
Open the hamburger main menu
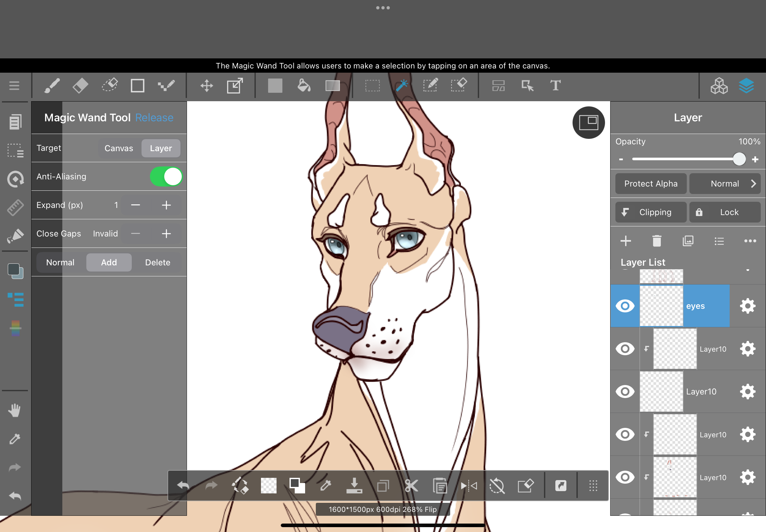coord(14,86)
